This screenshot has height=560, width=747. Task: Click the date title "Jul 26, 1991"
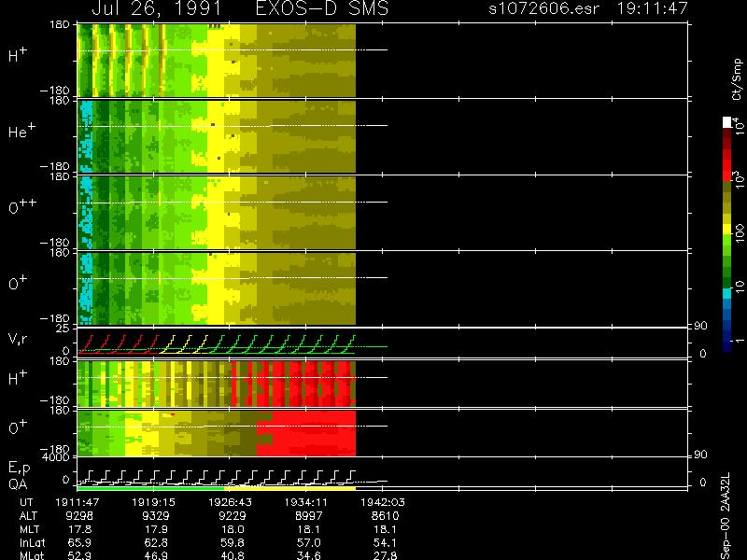point(156,8)
